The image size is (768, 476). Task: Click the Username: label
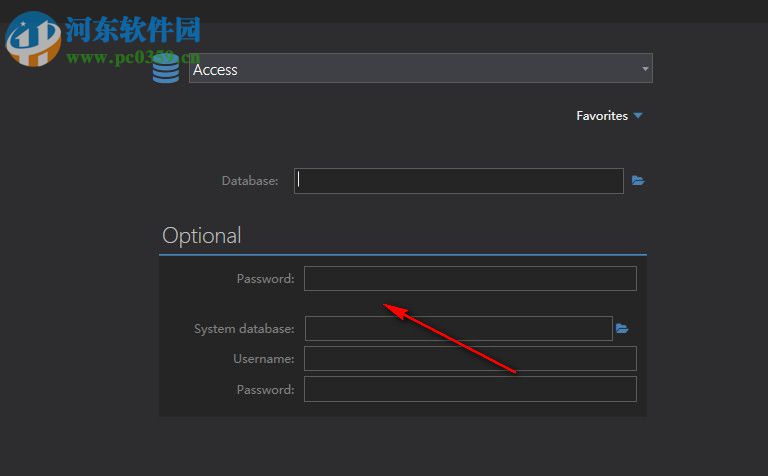(264, 359)
